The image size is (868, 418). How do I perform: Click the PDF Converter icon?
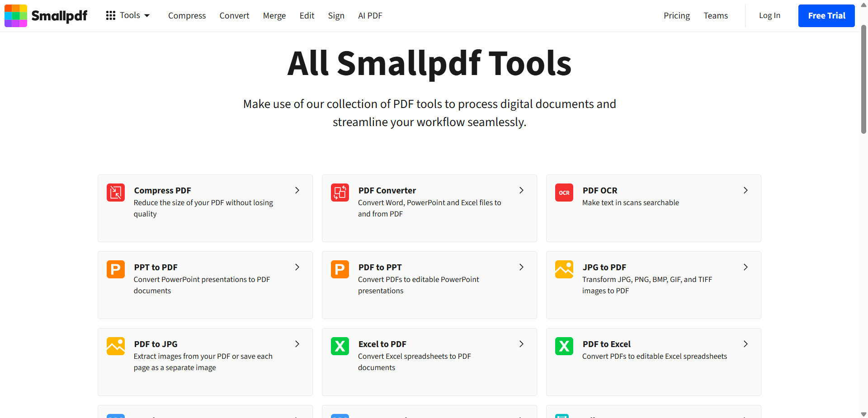[340, 193]
